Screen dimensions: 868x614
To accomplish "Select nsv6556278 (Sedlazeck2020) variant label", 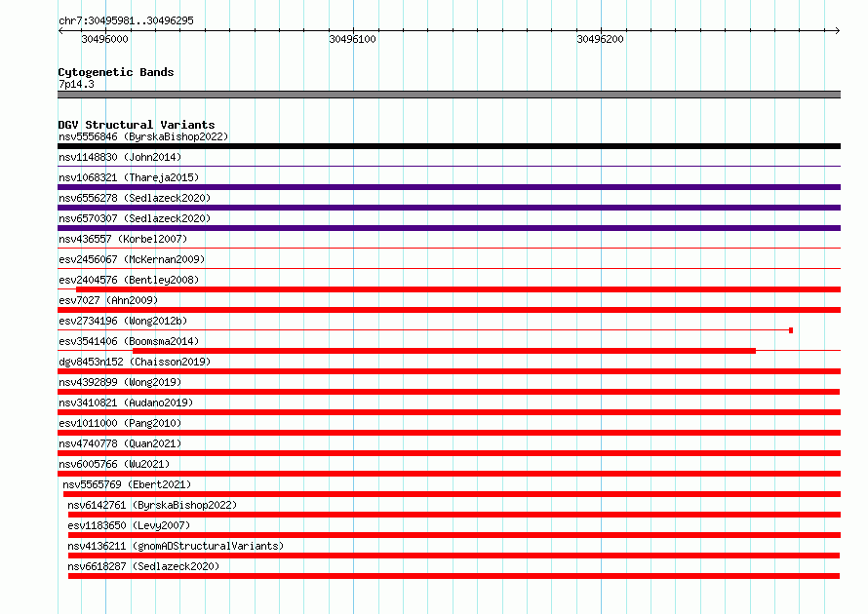I will click(x=135, y=198).
